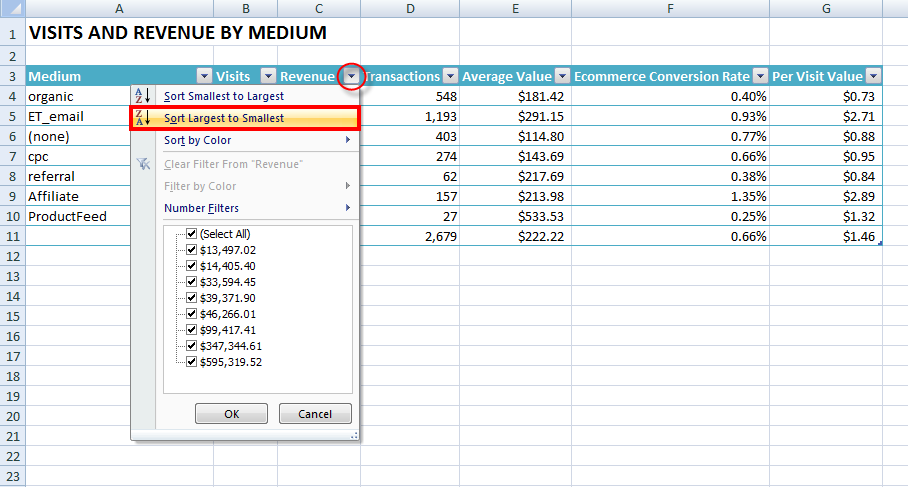Click the 1,193 transactions cell
Image resolution: width=908 pixels, height=487 pixels.
[x=410, y=116]
